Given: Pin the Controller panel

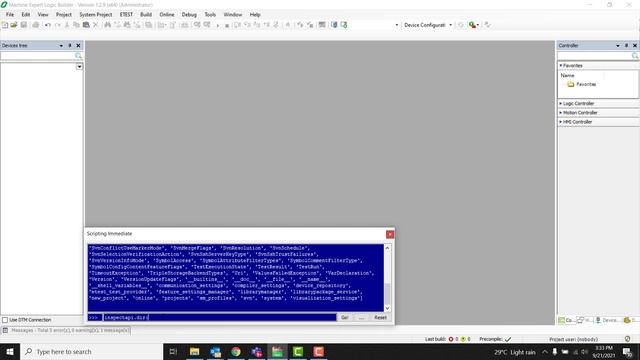Looking at the screenshot, I should 626,45.
